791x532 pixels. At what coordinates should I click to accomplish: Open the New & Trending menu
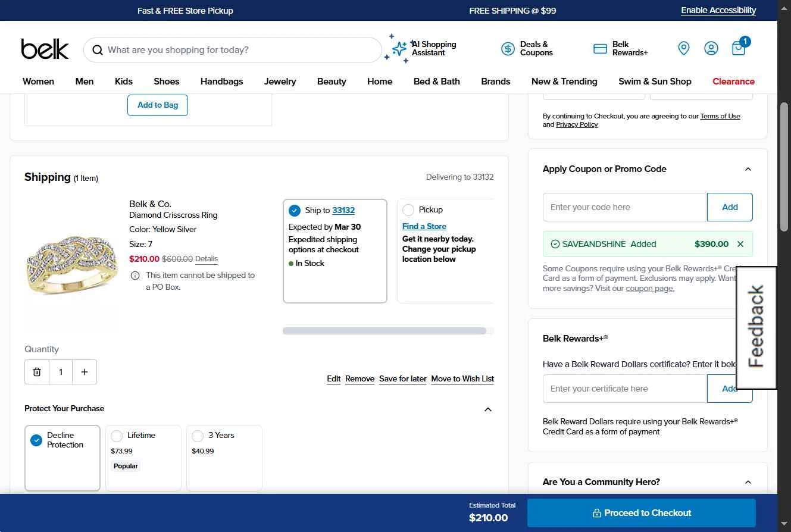564,82
